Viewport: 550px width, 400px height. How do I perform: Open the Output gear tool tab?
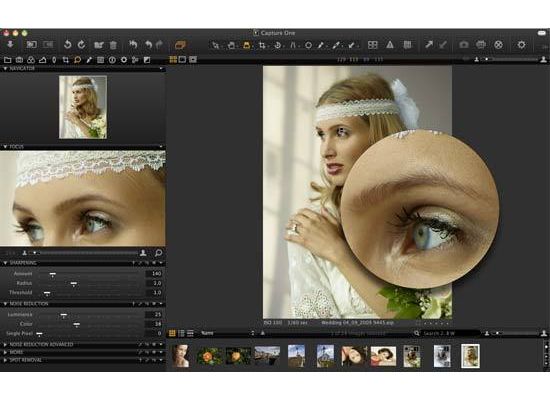click(123, 60)
